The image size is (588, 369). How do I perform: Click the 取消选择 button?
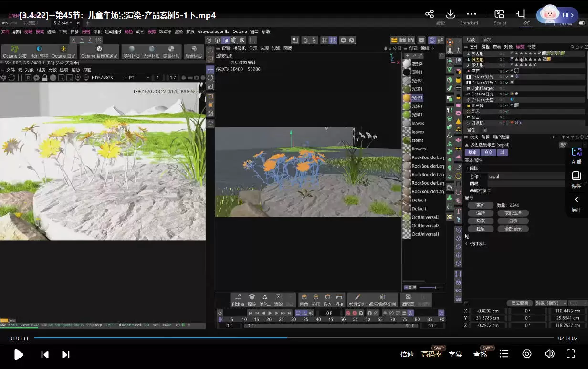pos(513,213)
